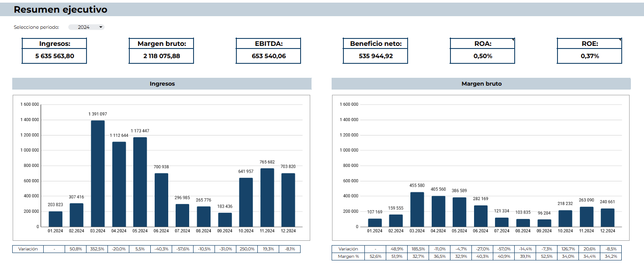The image size is (644, 267).
Task: Click the ROA header cell with comment marker
Action: coord(482,44)
